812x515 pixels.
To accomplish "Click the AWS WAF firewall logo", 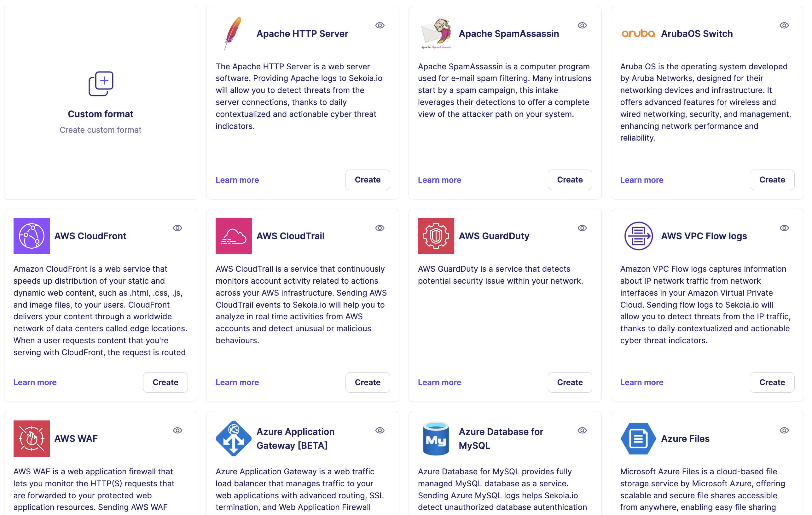I will pos(32,438).
